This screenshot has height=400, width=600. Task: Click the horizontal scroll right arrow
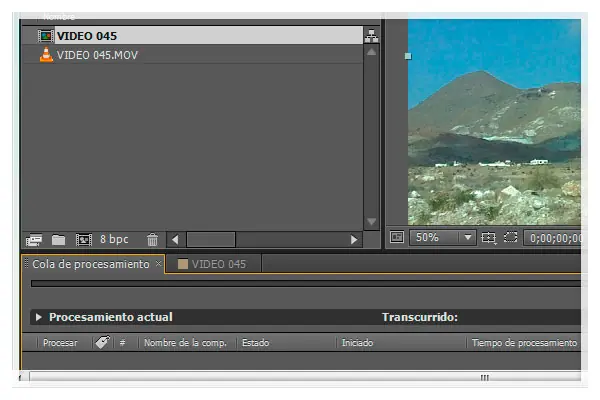(354, 240)
